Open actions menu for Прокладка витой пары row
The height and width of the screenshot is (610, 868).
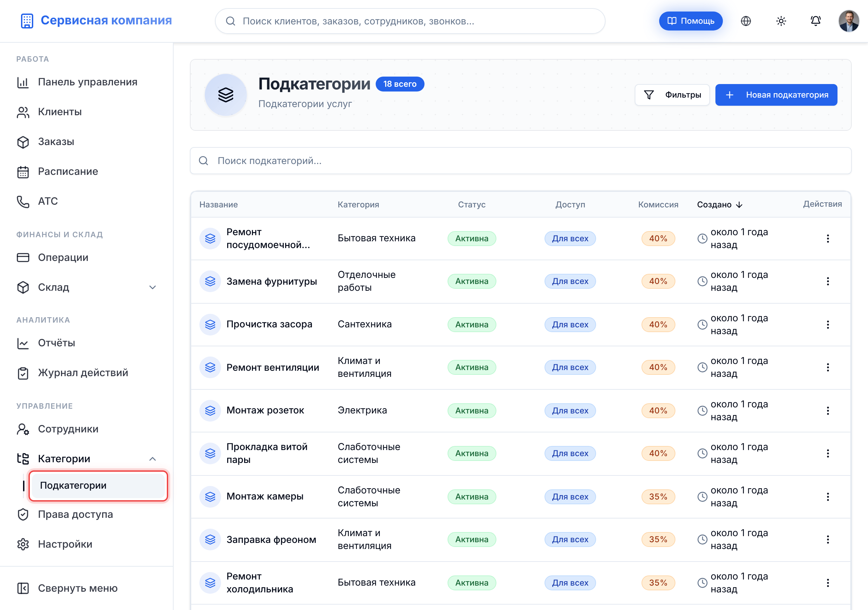pos(828,453)
